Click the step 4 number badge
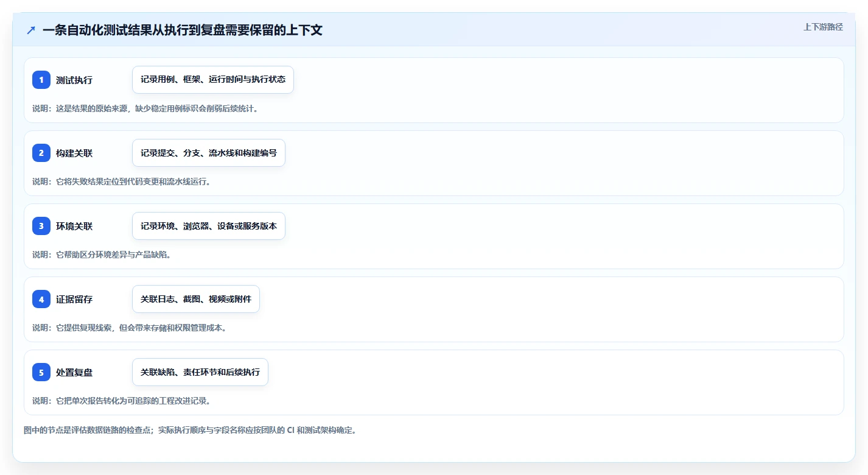The height and width of the screenshot is (475, 868). tap(41, 299)
